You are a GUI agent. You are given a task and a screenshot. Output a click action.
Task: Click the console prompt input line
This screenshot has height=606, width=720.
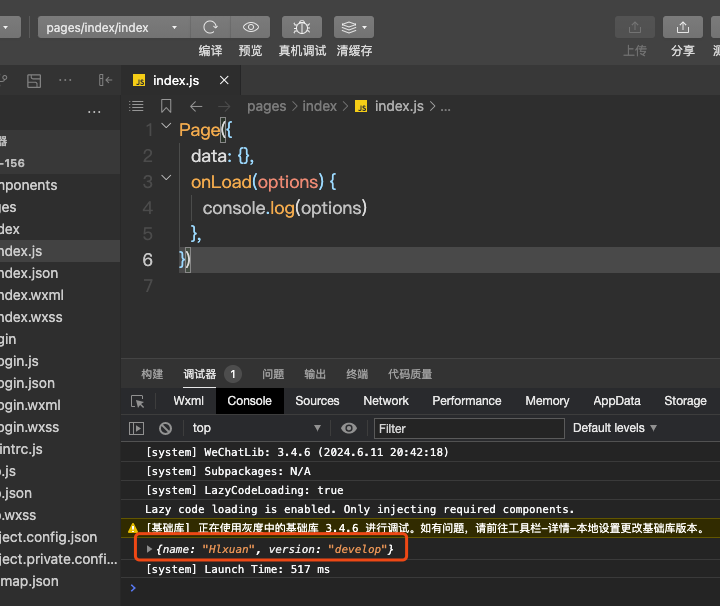pyautogui.click(x=422, y=588)
